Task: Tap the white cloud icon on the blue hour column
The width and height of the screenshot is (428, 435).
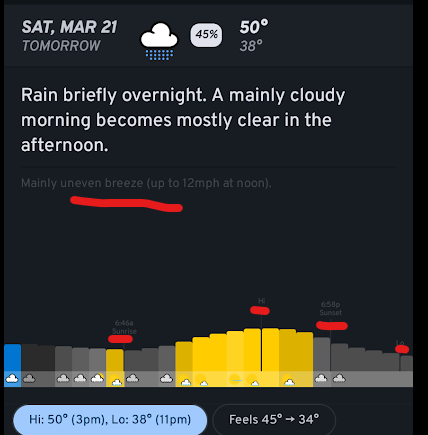Action: coord(12,379)
